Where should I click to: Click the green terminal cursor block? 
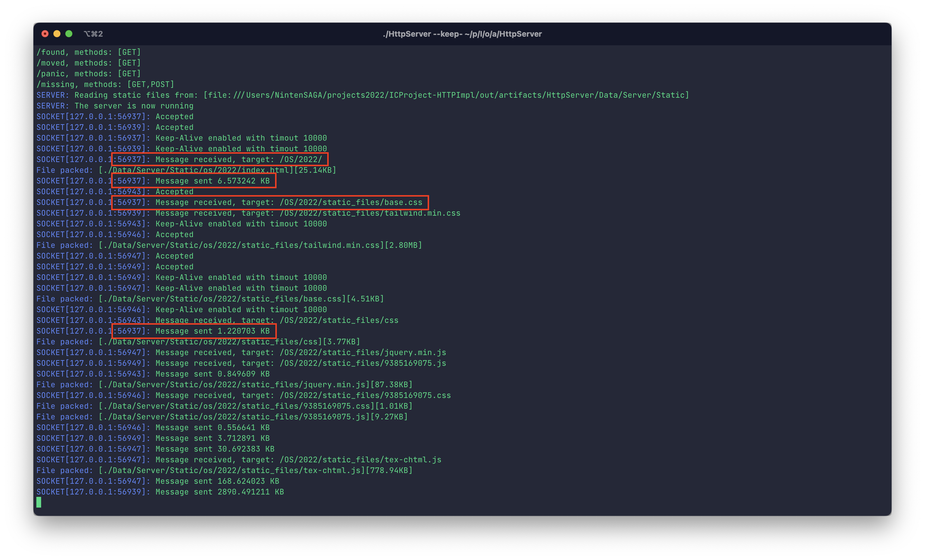39,502
